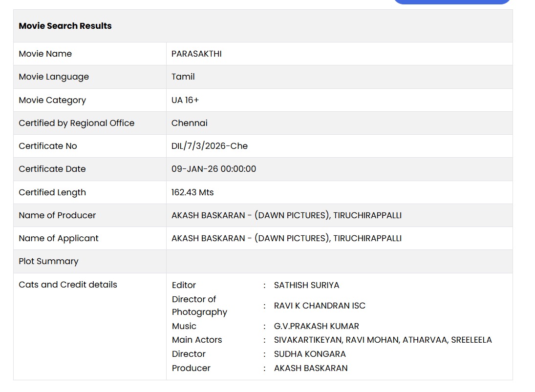Select the 'Movie Search Results' heading
This screenshot has width=535, height=392.
click(x=65, y=26)
